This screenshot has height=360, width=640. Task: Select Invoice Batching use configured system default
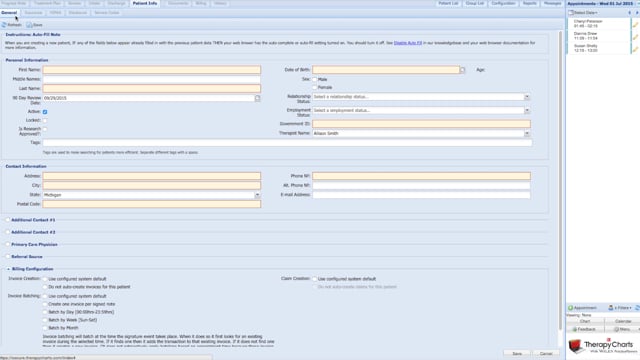pyautogui.click(x=45, y=296)
